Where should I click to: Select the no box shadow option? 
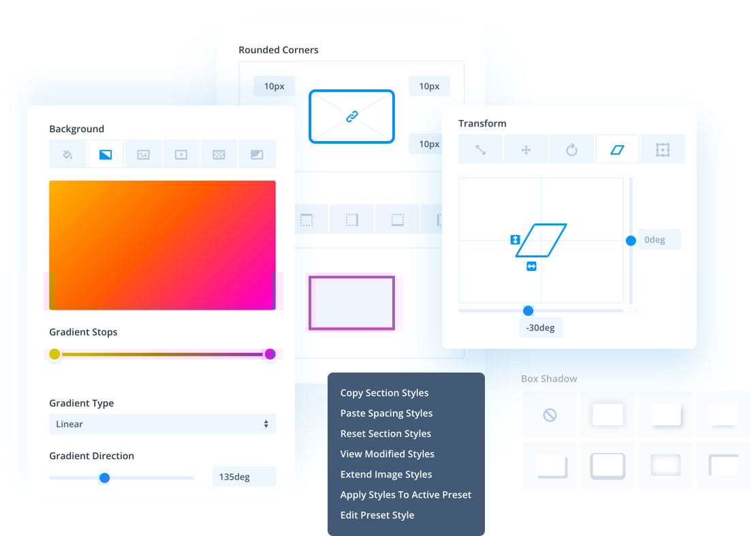550,414
